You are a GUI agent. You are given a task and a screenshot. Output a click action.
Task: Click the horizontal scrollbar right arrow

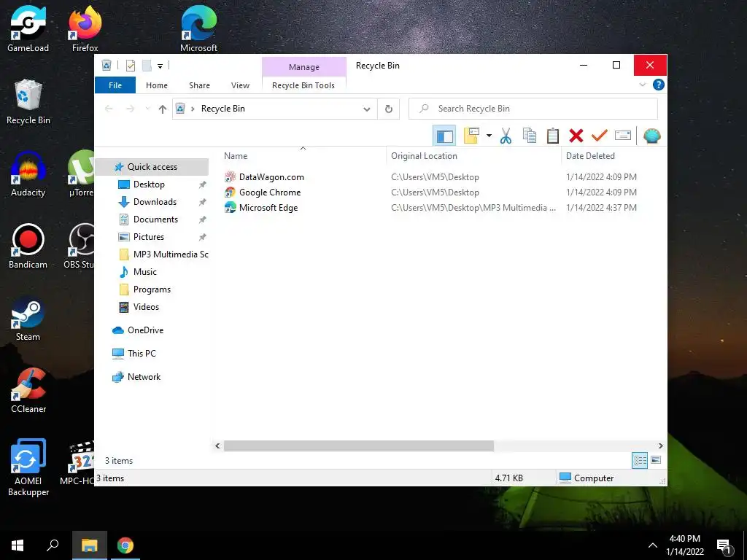pyautogui.click(x=660, y=446)
